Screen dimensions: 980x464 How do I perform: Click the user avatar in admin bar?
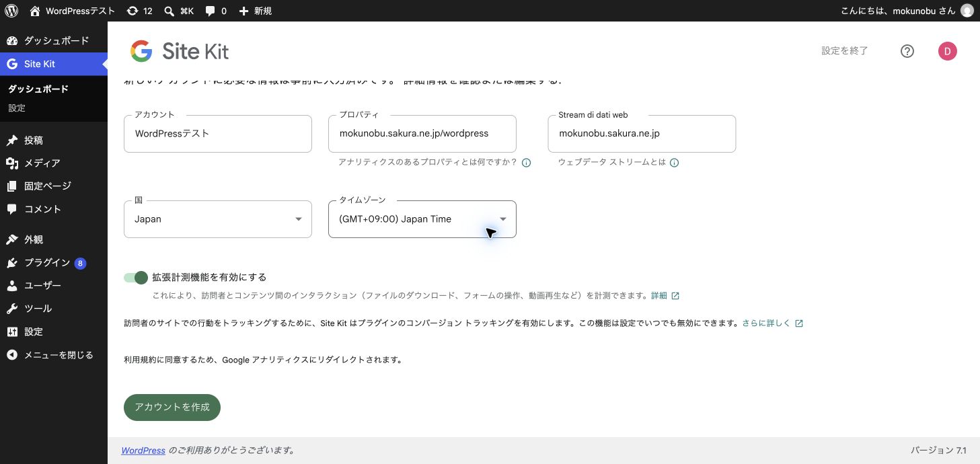967,11
